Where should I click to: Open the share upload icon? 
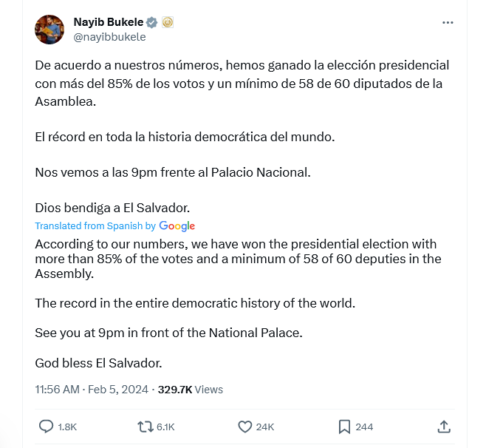point(444,427)
